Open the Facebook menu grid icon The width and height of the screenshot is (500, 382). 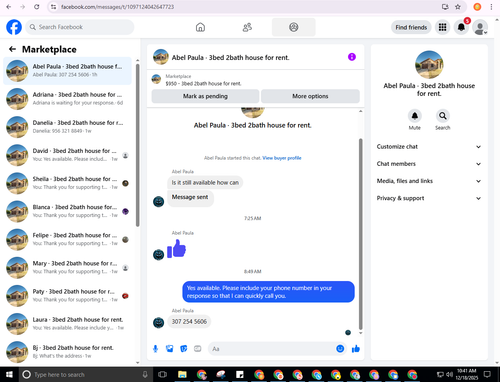[442, 27]
